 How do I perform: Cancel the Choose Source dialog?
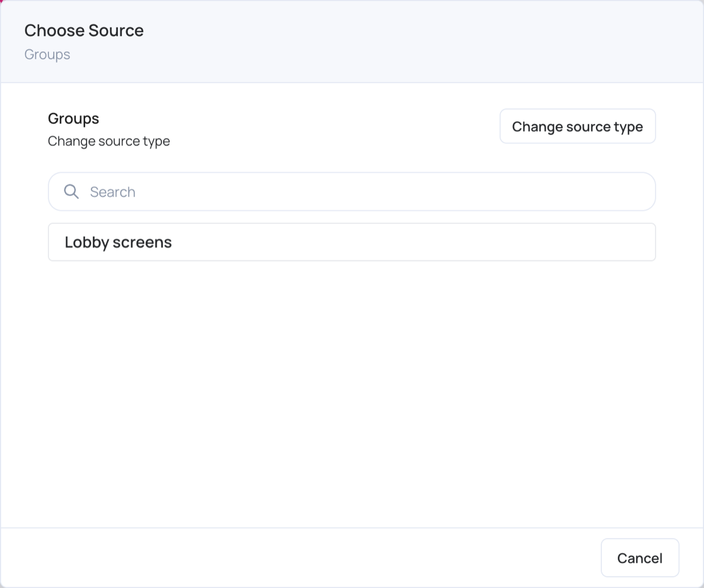[639, 558]
